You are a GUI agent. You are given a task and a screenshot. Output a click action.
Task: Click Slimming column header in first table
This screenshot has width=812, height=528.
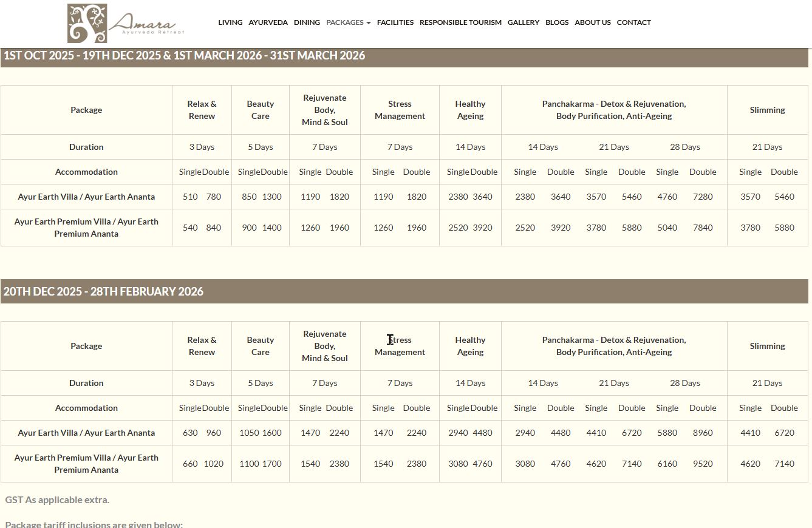[767, 110]
